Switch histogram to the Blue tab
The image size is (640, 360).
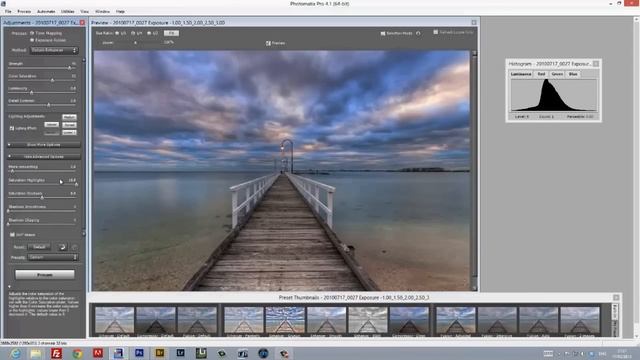pyautogui.click(x=573, y=74)
